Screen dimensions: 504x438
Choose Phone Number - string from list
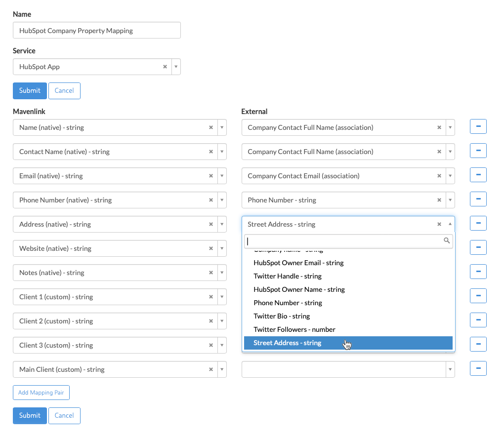348,303
